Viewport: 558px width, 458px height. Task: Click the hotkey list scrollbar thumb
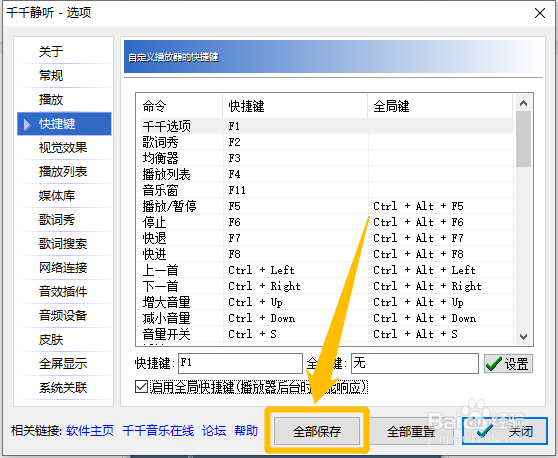pos(523,139)
